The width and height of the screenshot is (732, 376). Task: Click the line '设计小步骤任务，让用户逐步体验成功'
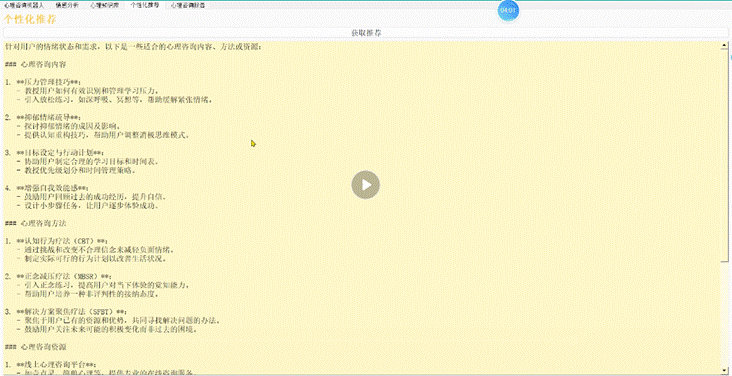point(89,206)
